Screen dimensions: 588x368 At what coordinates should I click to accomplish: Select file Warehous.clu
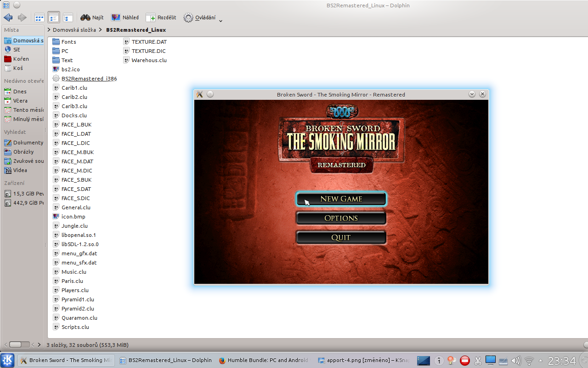point(145,60)
